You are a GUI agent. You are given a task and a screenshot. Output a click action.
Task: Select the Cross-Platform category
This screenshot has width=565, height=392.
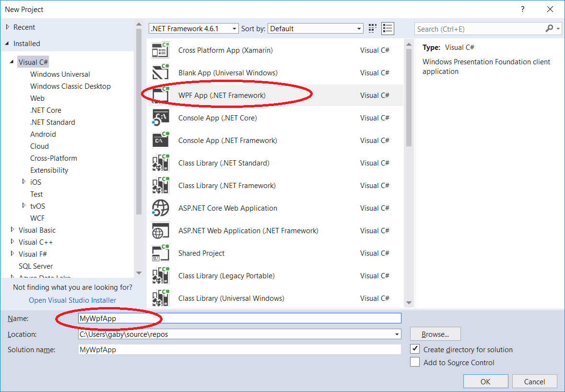[x=54, y=158]
